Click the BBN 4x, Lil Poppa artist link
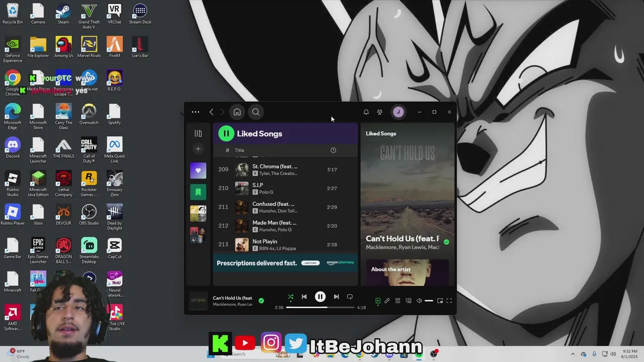 point(277,248)
